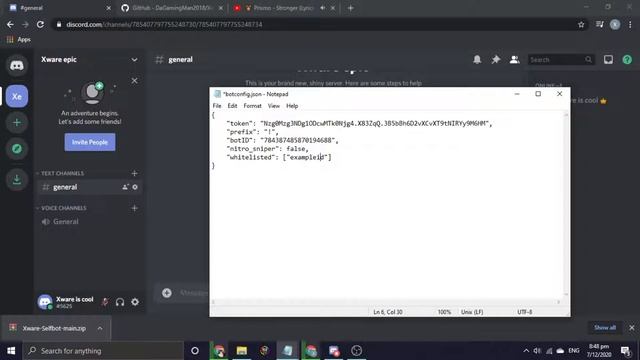The height and width of the screenshot is (360, 640).
Task: Create text channel with plus icon
Action: tap(134, 173)
